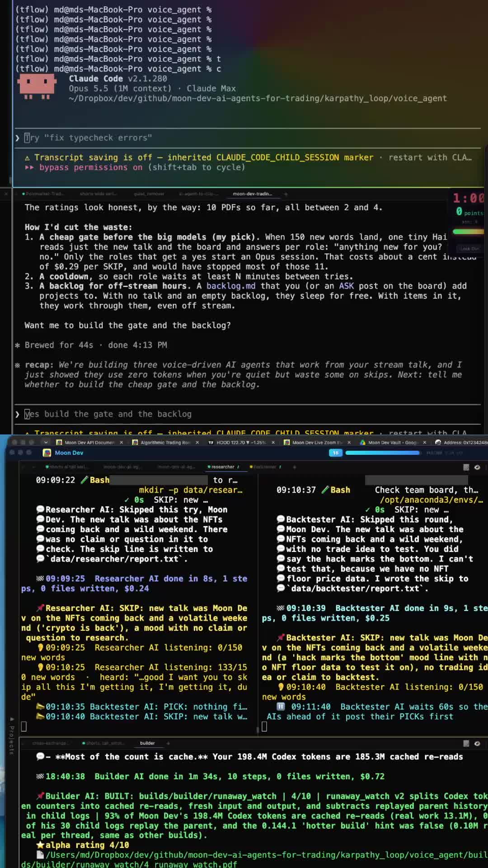Click the round icon in researcher pane toolbar
Viewport: 488px width, 868px height.
(477, 467)
